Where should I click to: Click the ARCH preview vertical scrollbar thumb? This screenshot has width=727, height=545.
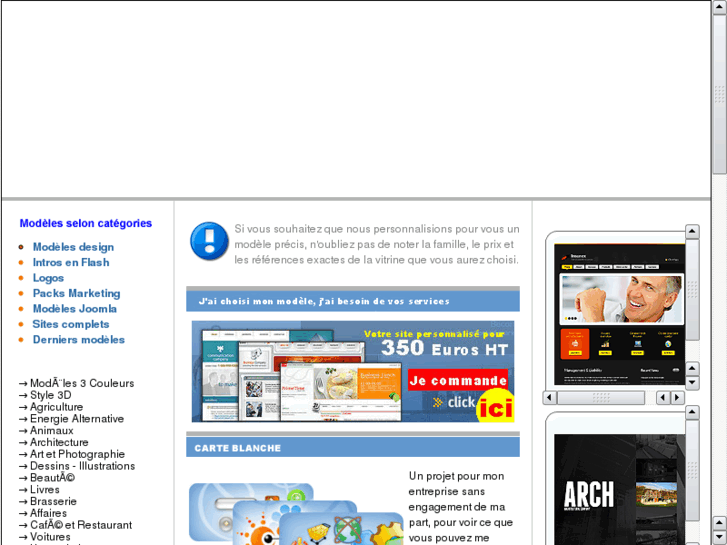tap(692, 470)
